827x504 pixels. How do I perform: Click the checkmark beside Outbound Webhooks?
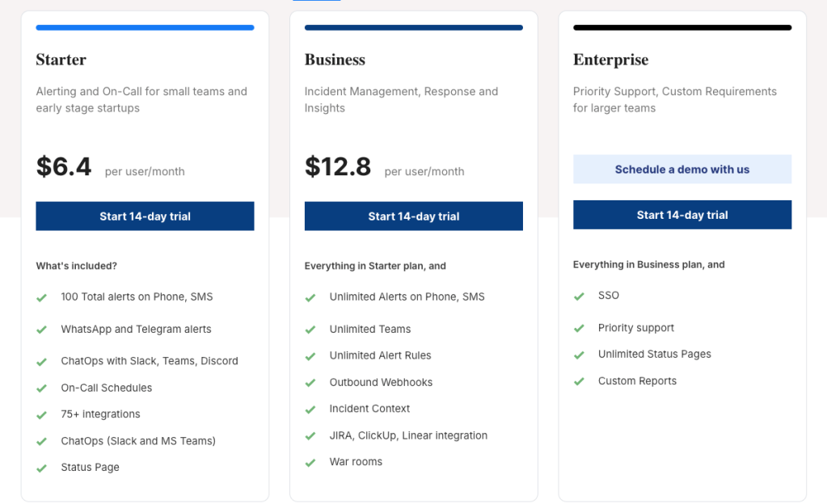310,382
